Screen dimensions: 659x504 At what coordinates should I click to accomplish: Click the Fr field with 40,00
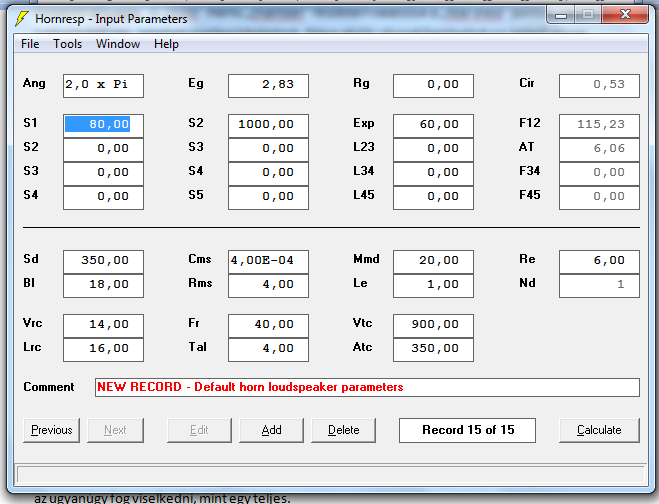click(268, 325)
